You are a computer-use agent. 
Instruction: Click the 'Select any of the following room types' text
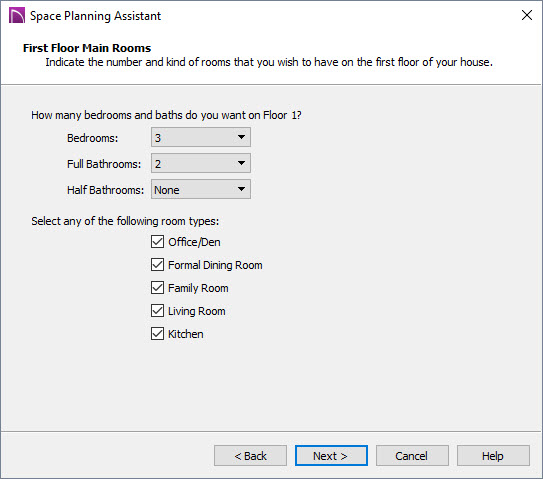[x=125, y=221]
